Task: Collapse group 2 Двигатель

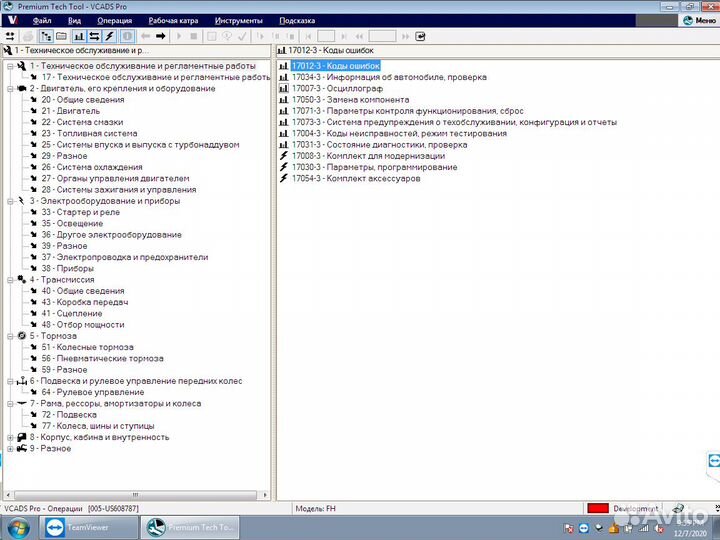Action: point(10,89)
